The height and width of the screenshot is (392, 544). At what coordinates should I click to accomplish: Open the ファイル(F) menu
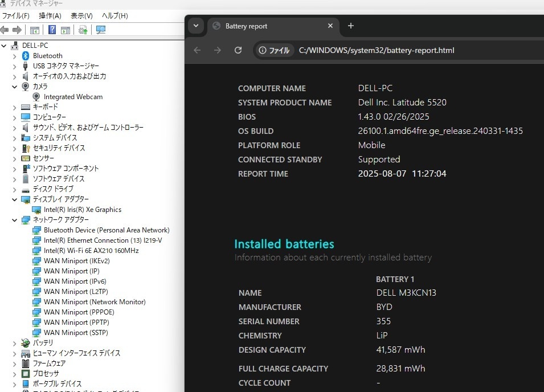tap(15, 16)
